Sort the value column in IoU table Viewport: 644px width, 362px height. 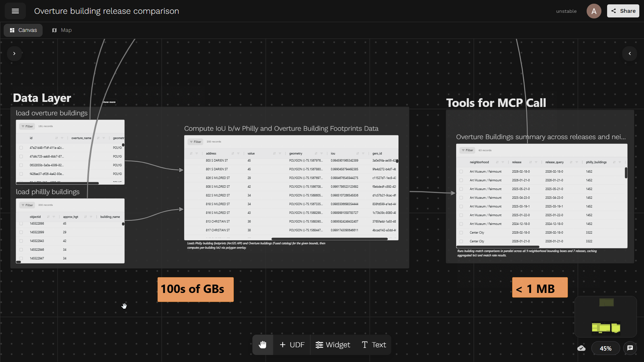[x=274, y=154]
